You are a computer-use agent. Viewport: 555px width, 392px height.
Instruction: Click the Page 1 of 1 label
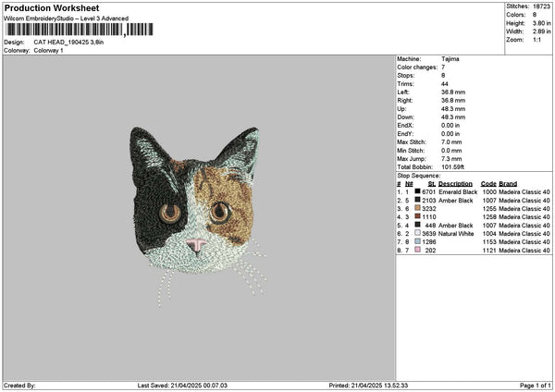(x=536, y=386)
